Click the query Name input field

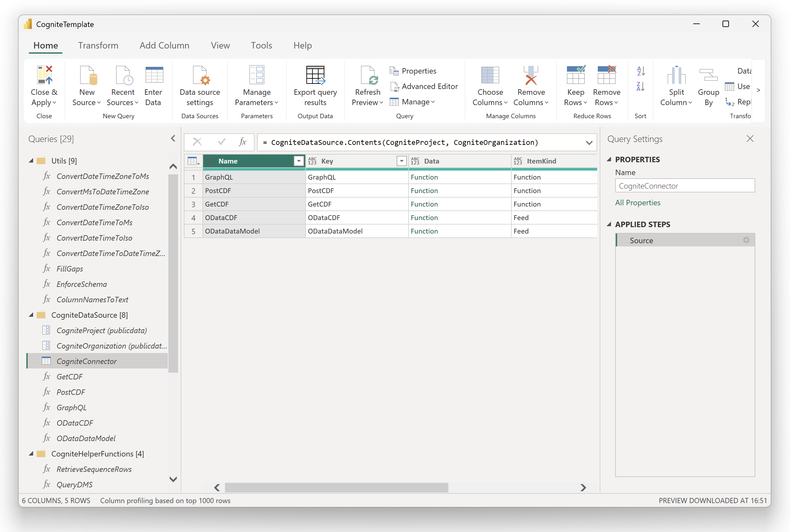[685, 186]
